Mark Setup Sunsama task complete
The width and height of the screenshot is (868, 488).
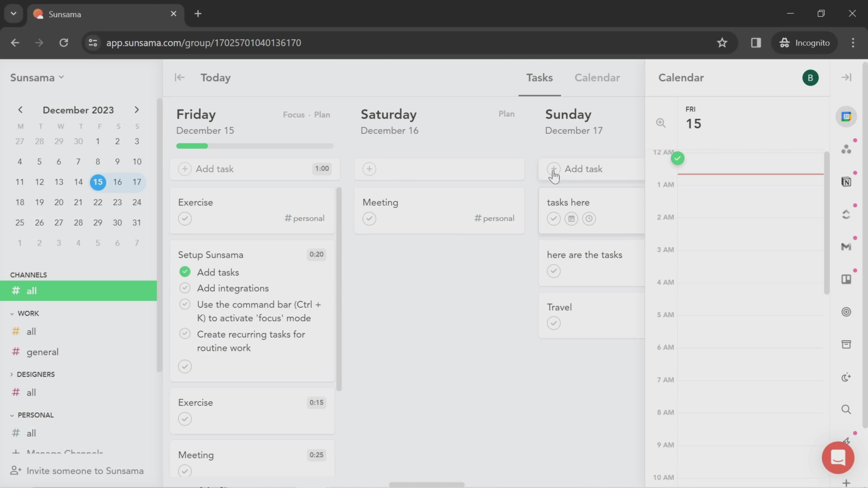pyautogui.click(x=185, y=366)
